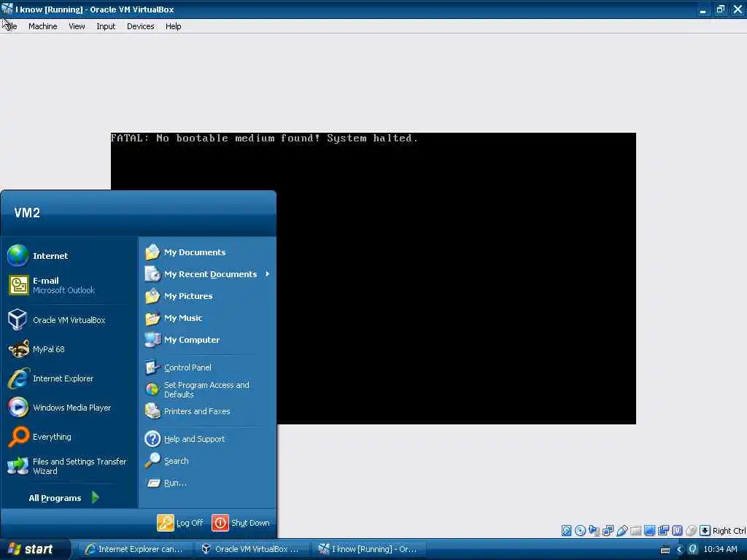Click the CPU features status icon
This screenshot has height=560, width=747.
677,531
